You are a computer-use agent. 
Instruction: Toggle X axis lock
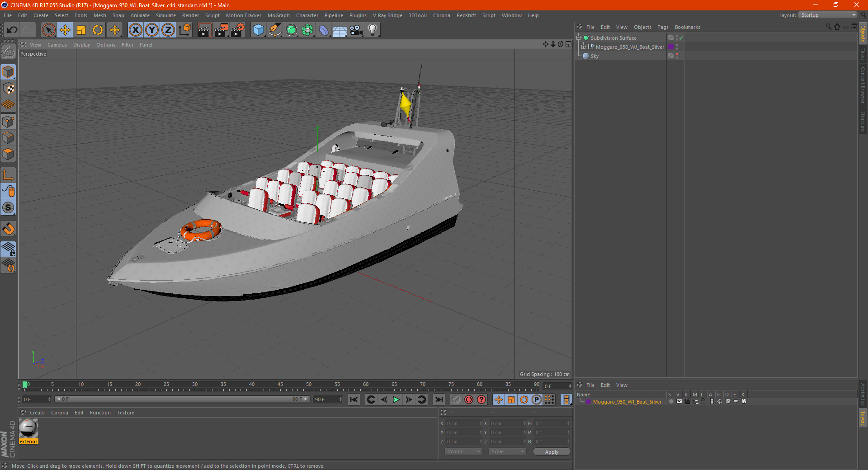(x=135, y=30)
